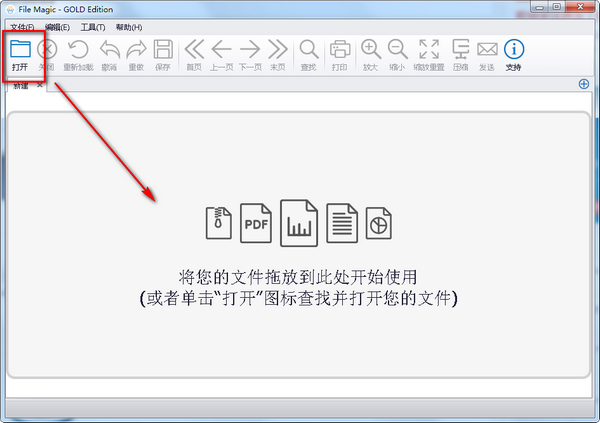The image size is (600, 423).
Task: Click the 保存 (Save) floppy icon
Action: coord(163,49)
